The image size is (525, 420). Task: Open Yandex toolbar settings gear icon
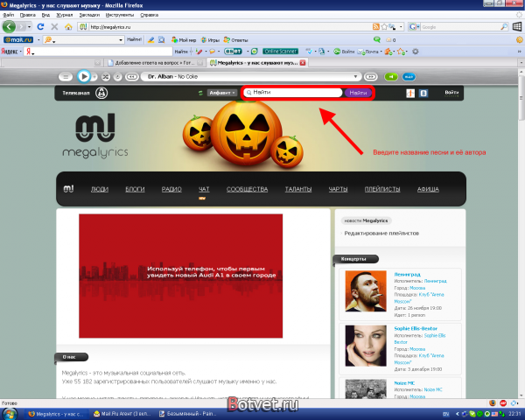[x=415, y=52]
